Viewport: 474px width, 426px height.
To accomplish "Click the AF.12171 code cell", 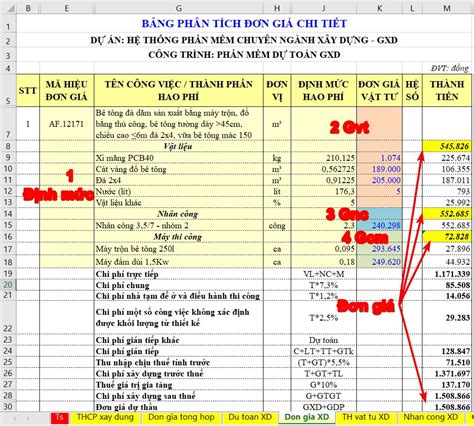I will (x=67, y=124).
